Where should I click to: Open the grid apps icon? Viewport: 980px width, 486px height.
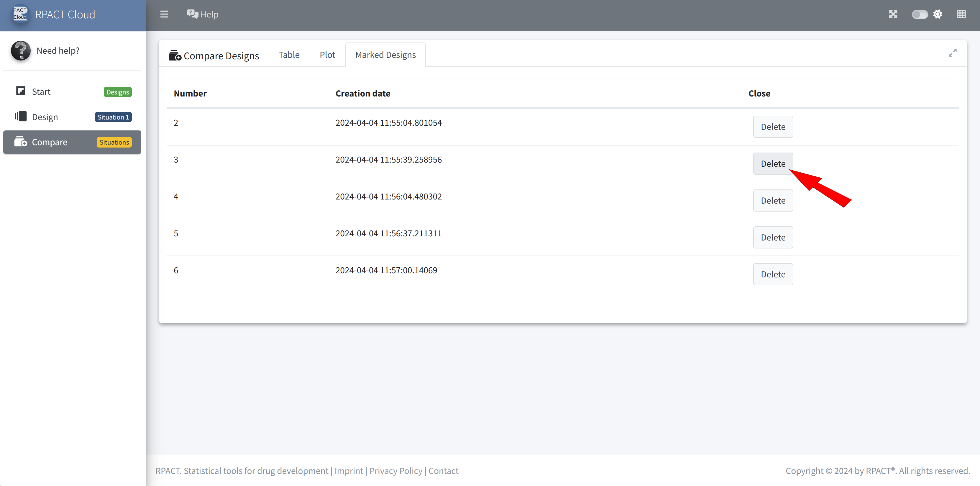[x=961, y=14]
